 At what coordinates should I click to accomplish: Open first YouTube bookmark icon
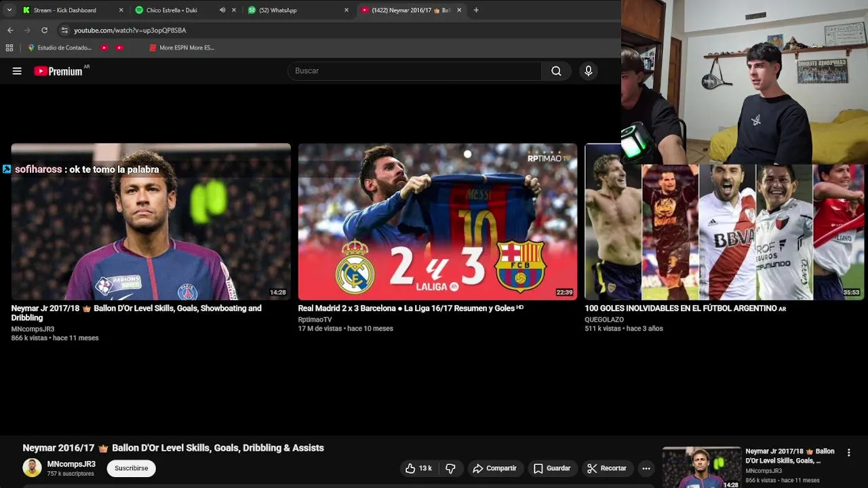[x=104, y=47]
